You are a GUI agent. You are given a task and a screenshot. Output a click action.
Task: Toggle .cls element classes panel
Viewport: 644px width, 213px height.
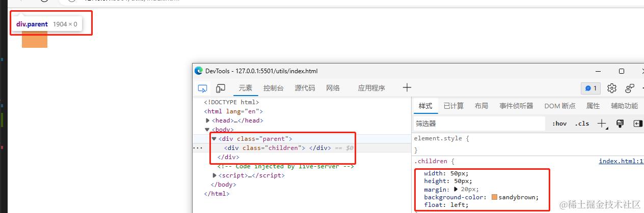pos(582,124)
